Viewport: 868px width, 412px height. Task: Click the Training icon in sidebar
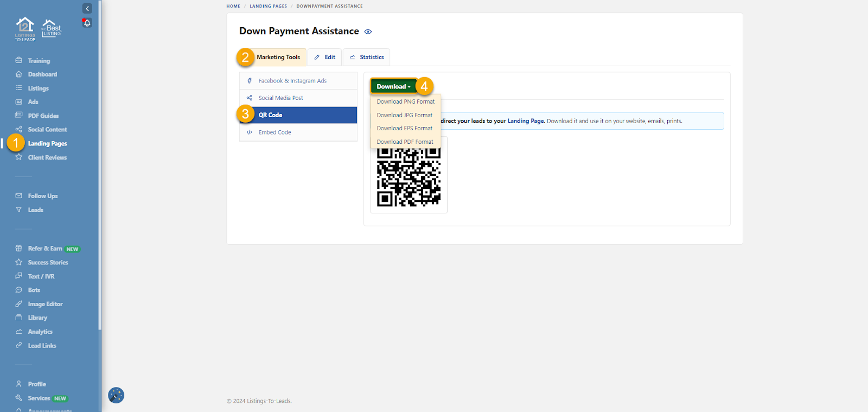[x=18, y=60]
